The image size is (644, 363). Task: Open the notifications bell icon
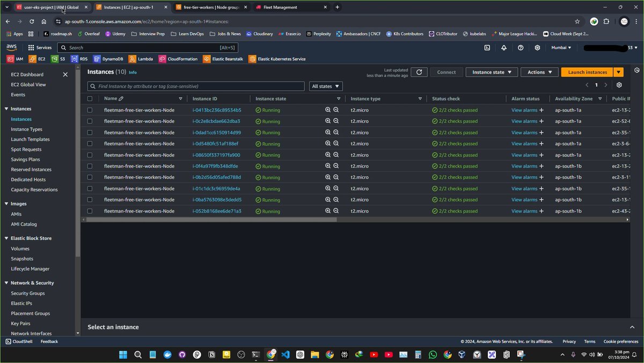tap(503, 47)
